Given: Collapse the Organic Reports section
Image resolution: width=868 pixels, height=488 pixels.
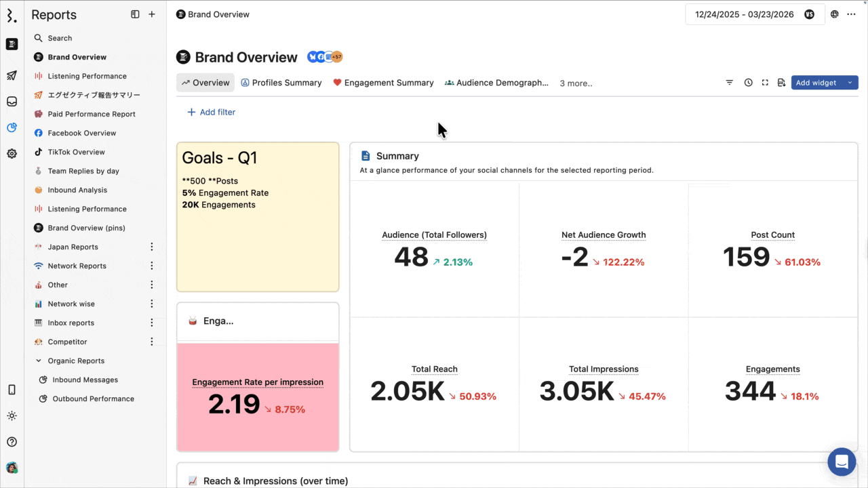Looking at the screenshot, I should point(38,361).
